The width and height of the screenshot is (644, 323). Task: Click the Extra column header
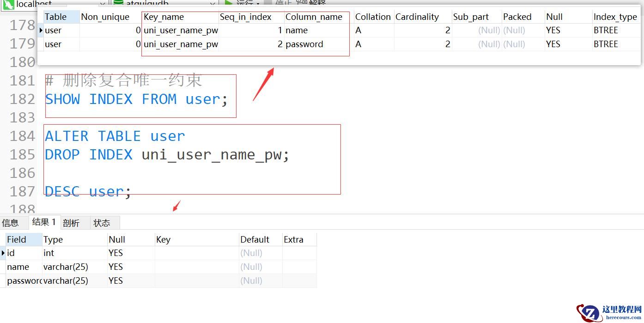pos(299,239)
